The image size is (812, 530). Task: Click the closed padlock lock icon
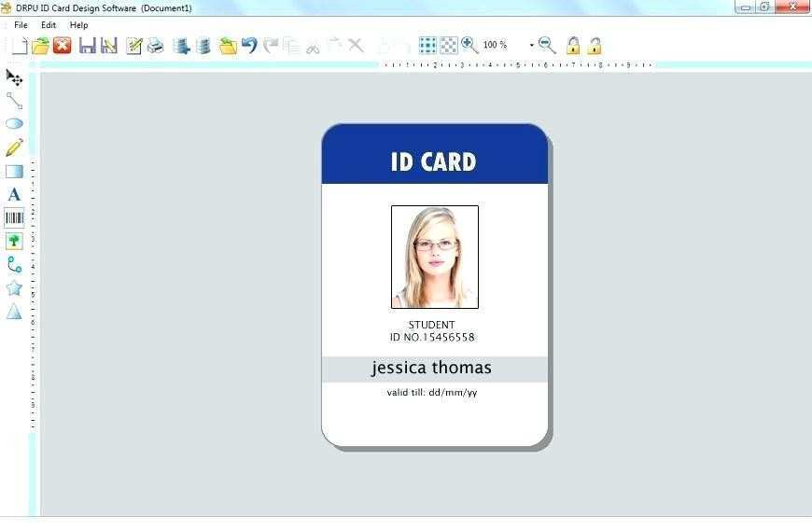[x=573, y=46]
